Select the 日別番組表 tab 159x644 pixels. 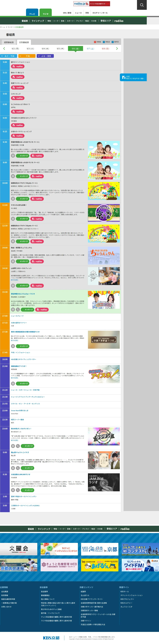click(24, 42)
